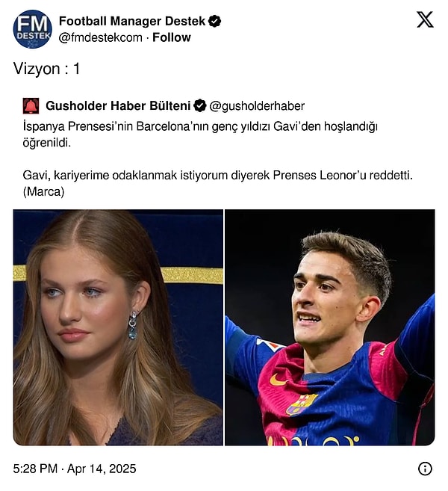Click verified badge beside Gusholder Haber Bülteni
The image size is (448, 491).
tap(200, 105)
